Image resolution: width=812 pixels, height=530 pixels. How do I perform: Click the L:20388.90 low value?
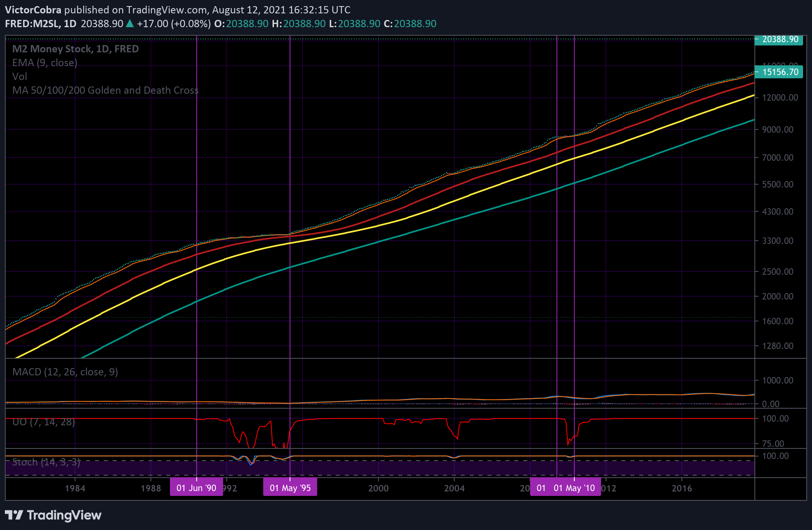(354, 24)
